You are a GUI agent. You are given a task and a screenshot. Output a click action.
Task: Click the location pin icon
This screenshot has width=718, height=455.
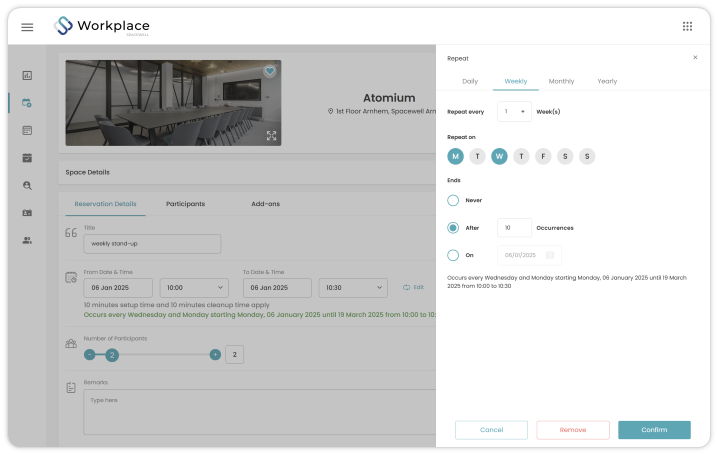(330, 111)
